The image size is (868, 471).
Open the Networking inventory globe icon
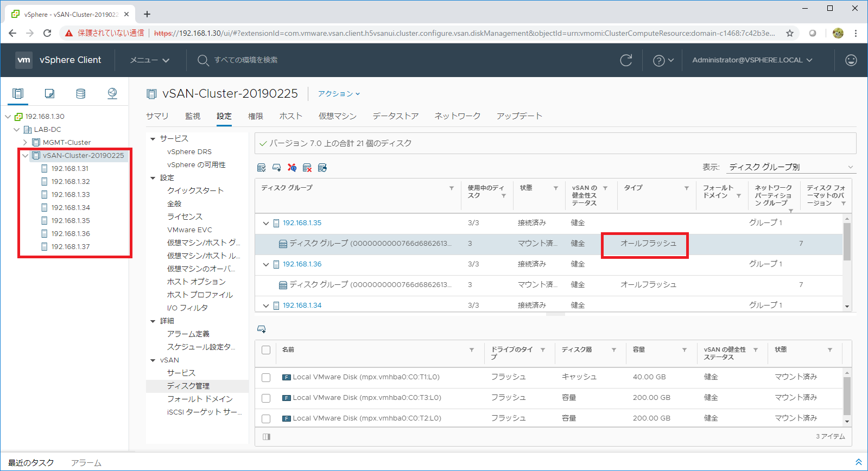[x=112, y=93]
